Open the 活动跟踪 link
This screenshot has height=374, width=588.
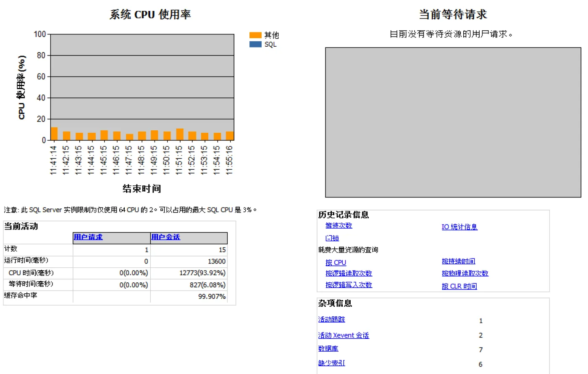point(331,319)
